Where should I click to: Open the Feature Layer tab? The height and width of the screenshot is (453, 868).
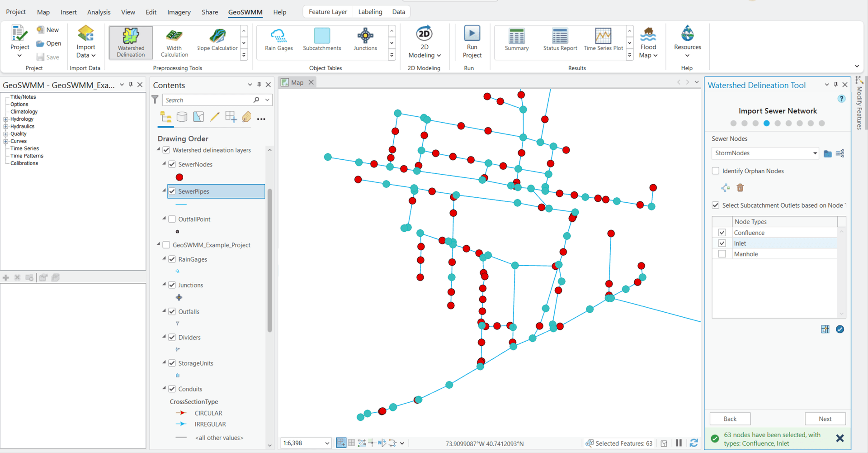(328, 12)
